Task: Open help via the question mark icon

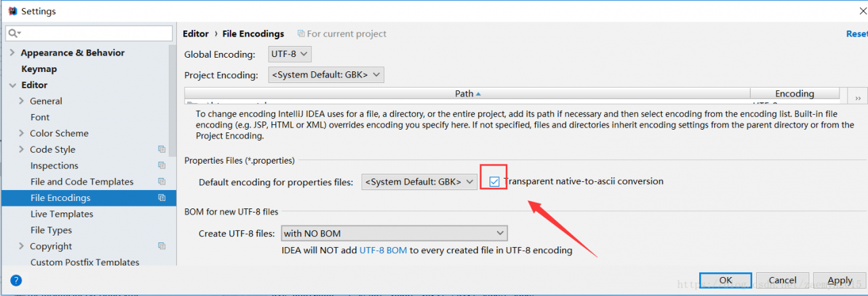Action: (x=16, y=280)
